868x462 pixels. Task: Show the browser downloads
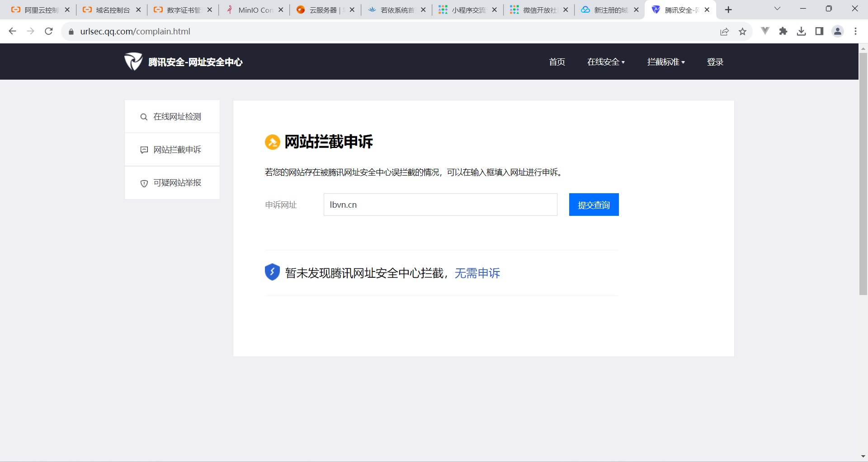click(x=801, y=31)
